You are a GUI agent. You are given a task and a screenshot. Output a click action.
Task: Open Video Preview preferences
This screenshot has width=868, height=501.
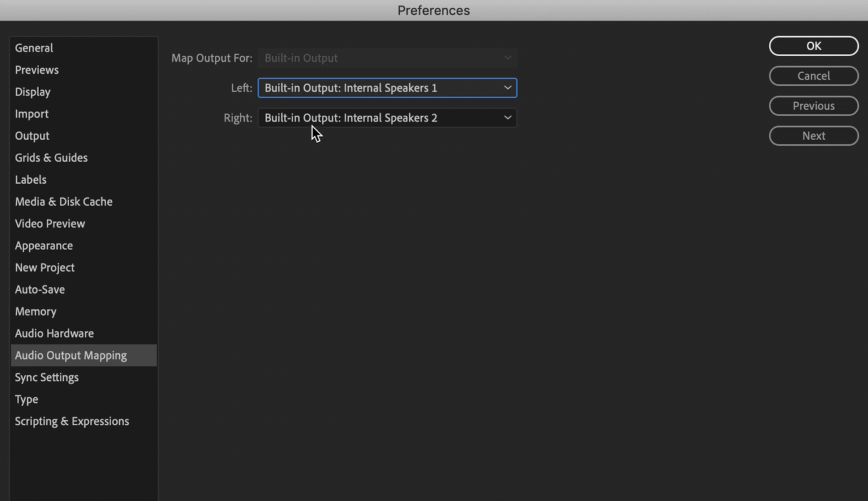pyautogui.click(x=50, y=224)
